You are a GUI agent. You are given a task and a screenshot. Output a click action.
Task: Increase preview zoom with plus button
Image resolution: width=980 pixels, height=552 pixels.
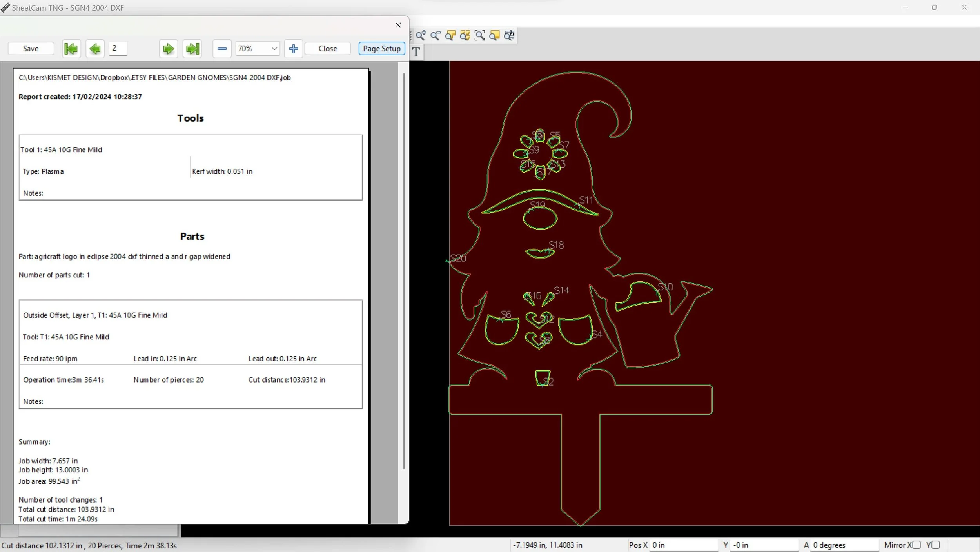pos(293,49)
